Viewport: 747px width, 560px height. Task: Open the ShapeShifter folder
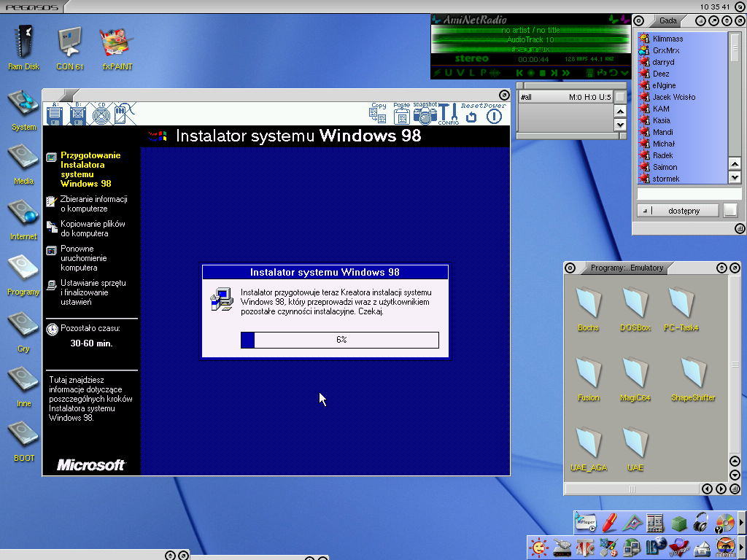[693, 378]
